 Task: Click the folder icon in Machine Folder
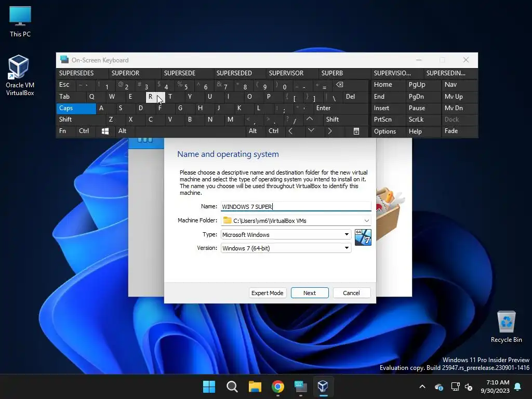coord(228,220)
